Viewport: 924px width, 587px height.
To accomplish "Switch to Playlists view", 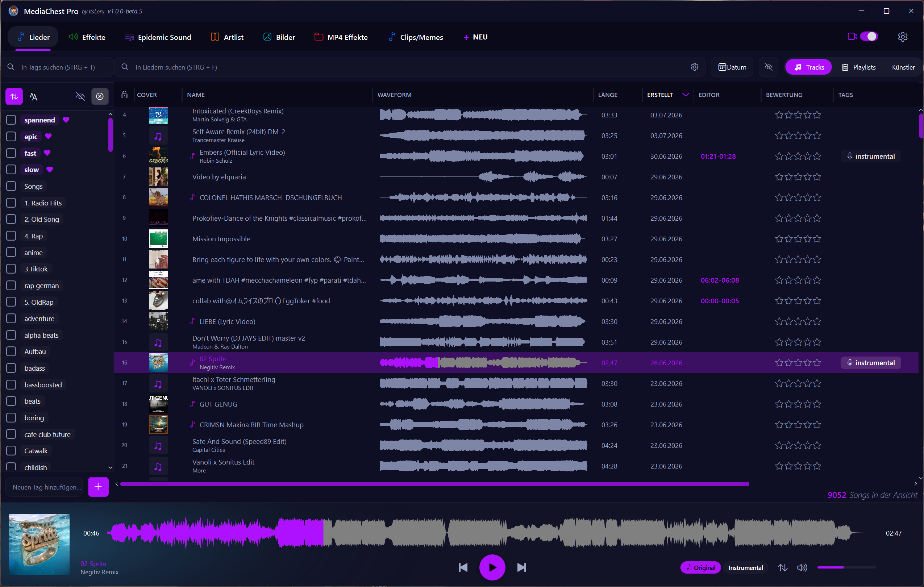I will pos(858,67).
